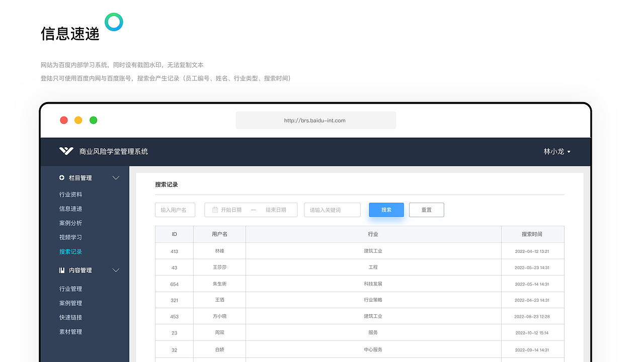Click the 商业风险学堂管理系统 logo icon
The width and height of the screenshot is (644, 362).
66,151
